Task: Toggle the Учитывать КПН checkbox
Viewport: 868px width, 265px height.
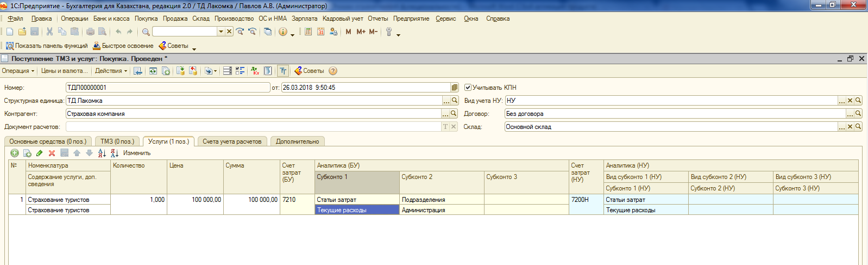Action: pos(468,87)
